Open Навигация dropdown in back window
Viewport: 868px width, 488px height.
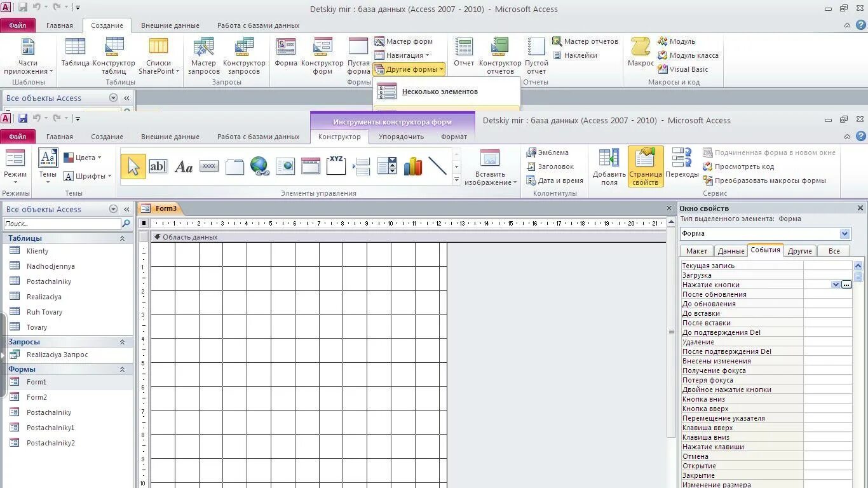402,55
